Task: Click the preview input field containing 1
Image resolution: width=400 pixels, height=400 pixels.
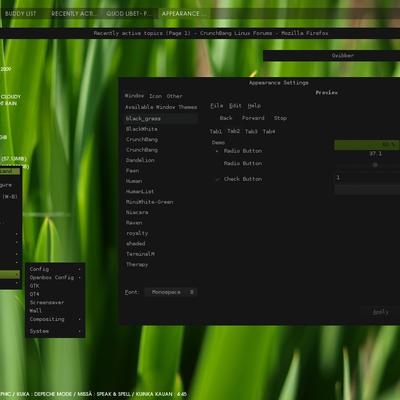Action: click(x=367, y=178)
